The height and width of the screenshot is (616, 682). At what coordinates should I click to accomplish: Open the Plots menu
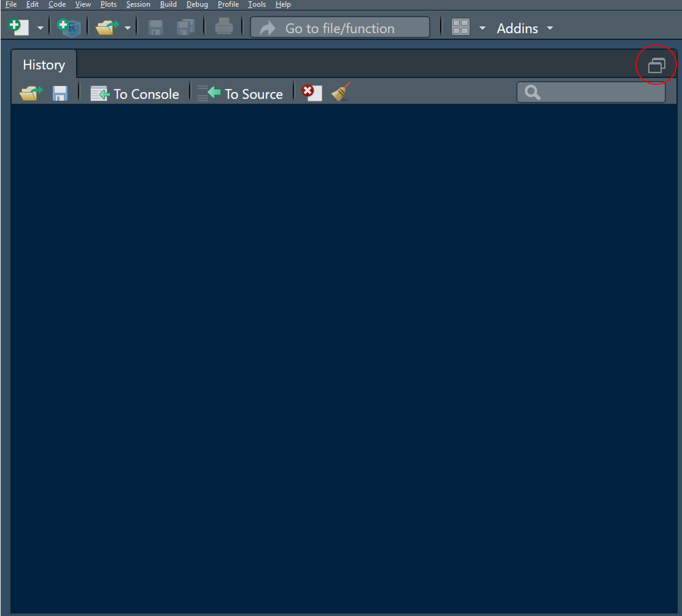click(108, 4)
